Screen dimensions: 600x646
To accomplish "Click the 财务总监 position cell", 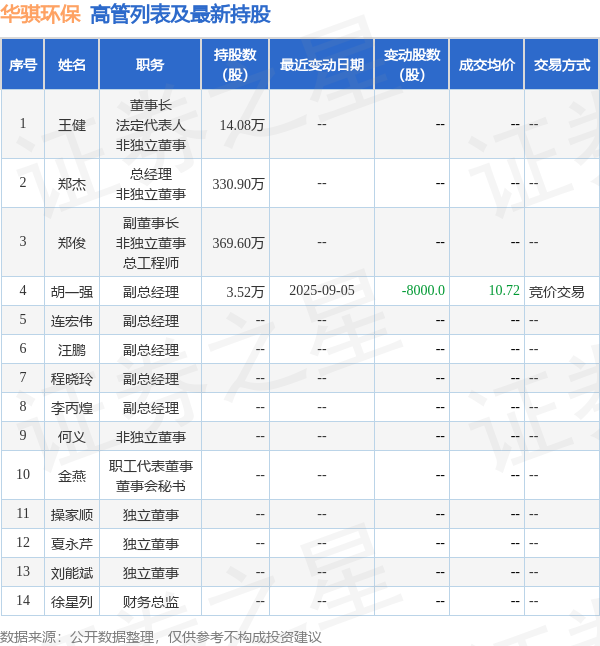I will (151, 602).
